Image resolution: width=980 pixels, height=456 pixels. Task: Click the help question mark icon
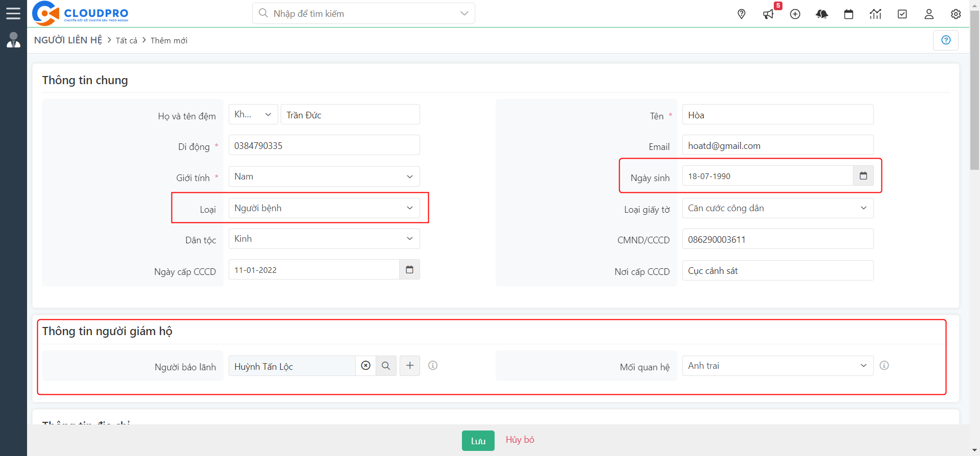(x=946, y=40)
